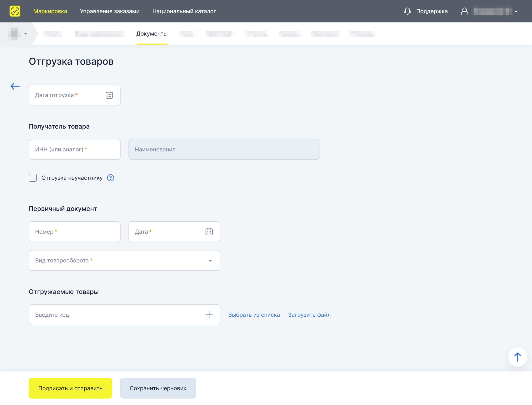Focus the Номер input field
Viewport: 532px width, 405px height.
74,232
